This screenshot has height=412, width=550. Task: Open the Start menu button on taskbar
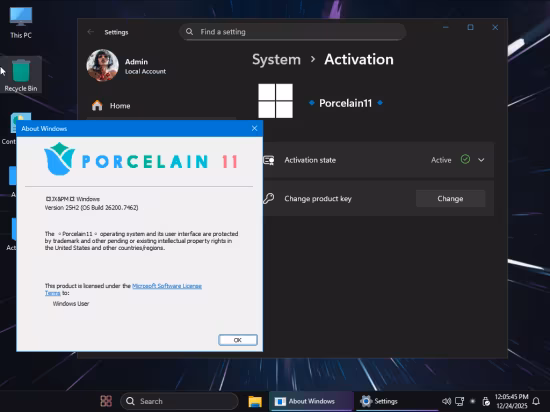(106, 401)
